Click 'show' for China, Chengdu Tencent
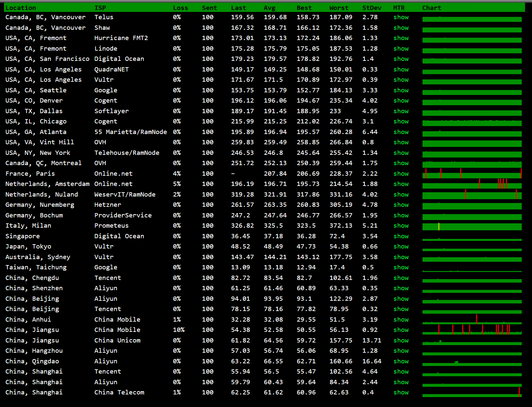The height and width of the screenshot is (407, 532). point(401,278)
